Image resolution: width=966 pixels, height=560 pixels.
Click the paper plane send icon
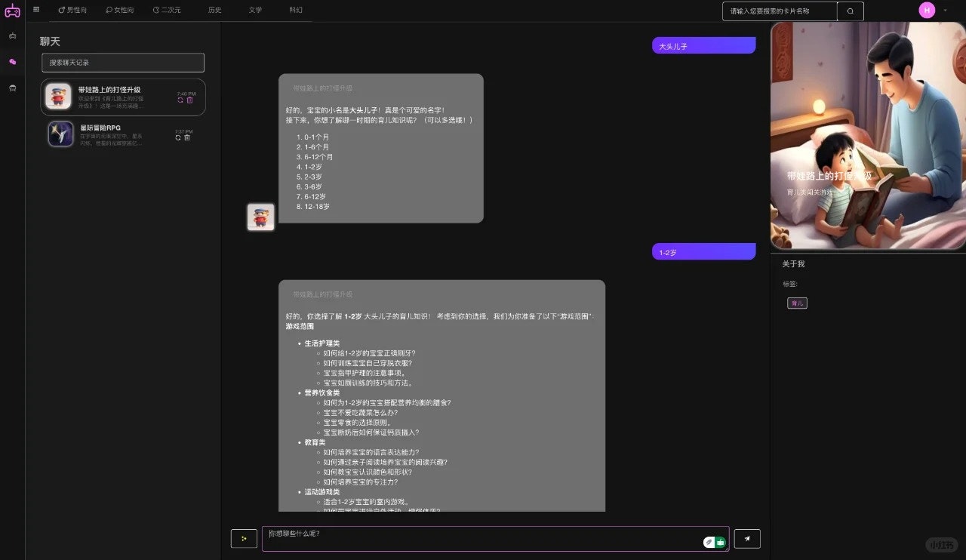746,539
